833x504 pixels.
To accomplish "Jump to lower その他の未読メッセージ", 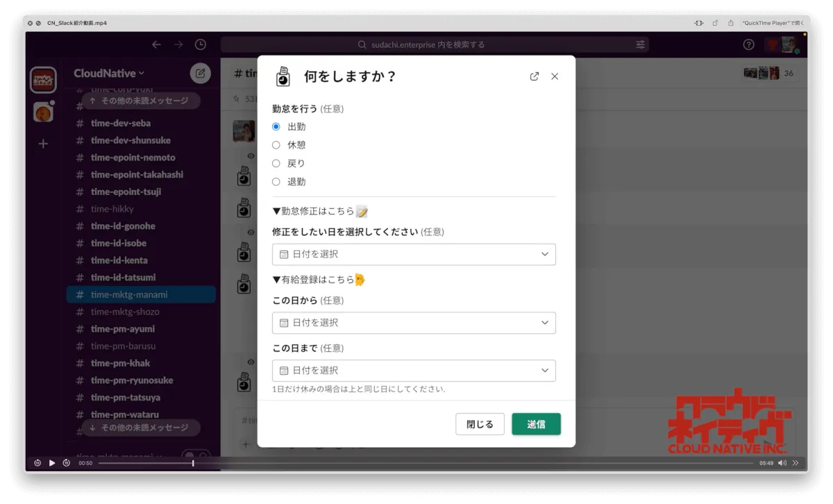I will 141,428.
